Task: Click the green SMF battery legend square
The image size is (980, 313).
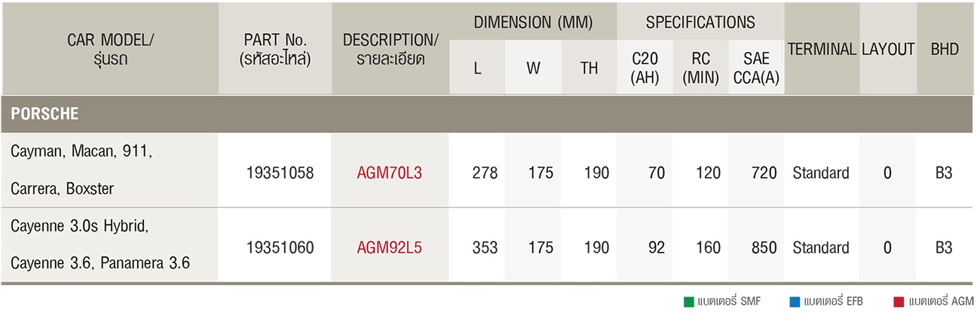Action: (x=688, y=302)
